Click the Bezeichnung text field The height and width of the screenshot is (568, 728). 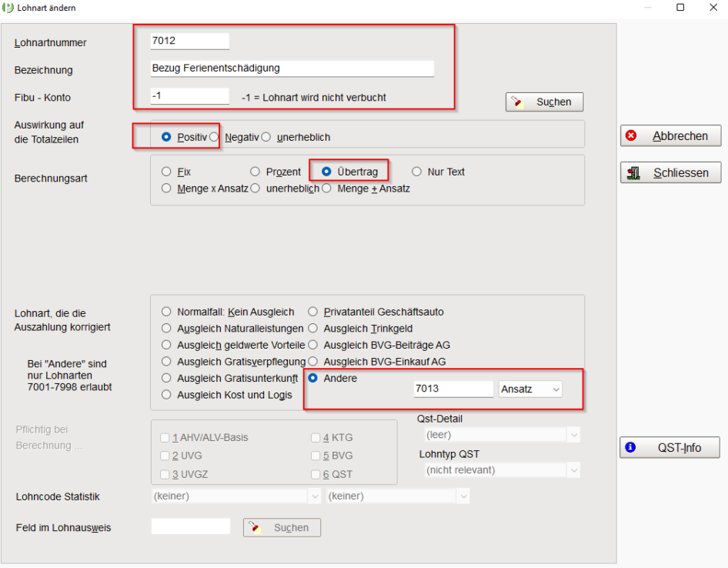[x=292, y=68]
